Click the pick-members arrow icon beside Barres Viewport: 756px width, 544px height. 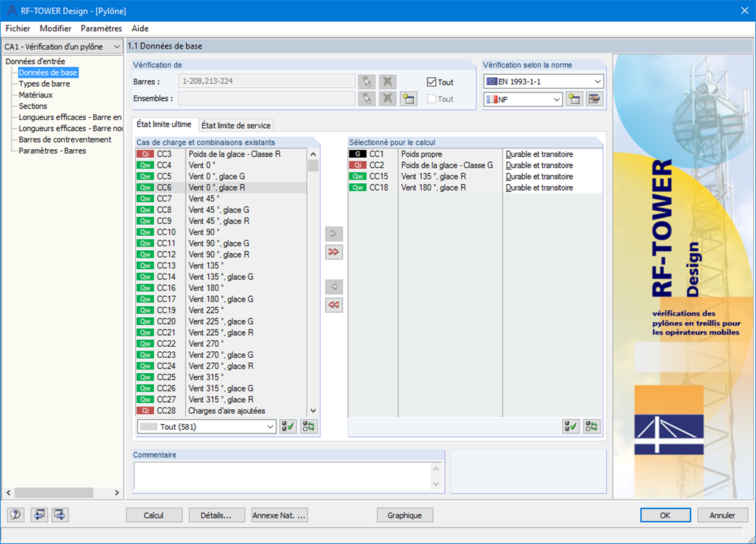click(x=366, y=81)
